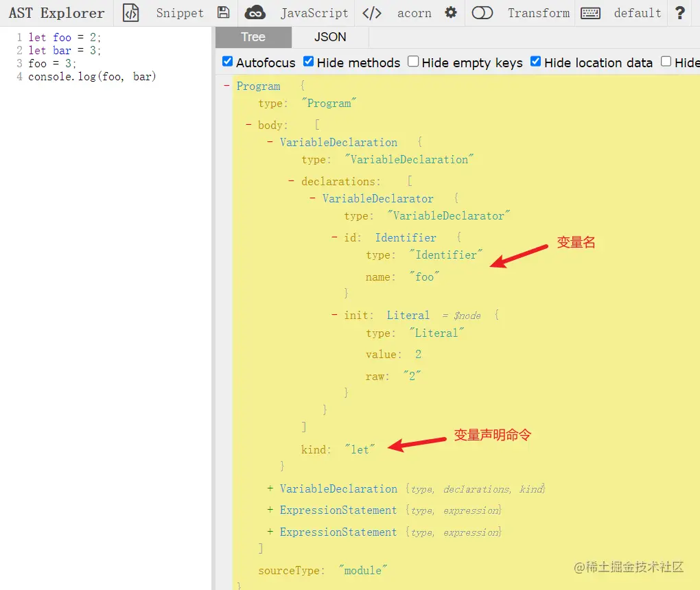The image size is (700, 590).
Task: Click the type "Program" value
Action: point(329,103)
